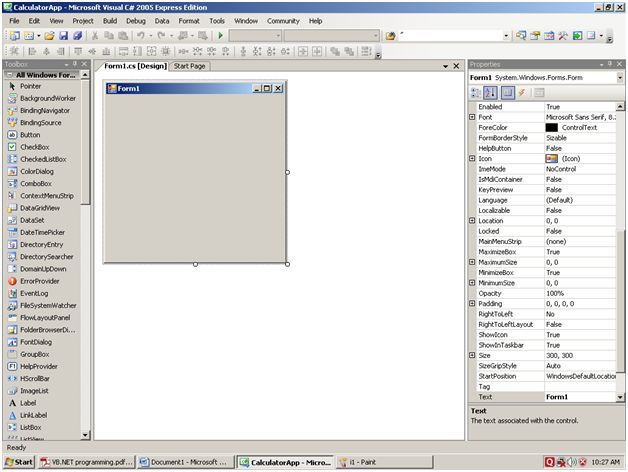The image size is (628, 472).
Task: Collapse the All Windows Forms toolbox group
Action: click(x=10, y=75)
